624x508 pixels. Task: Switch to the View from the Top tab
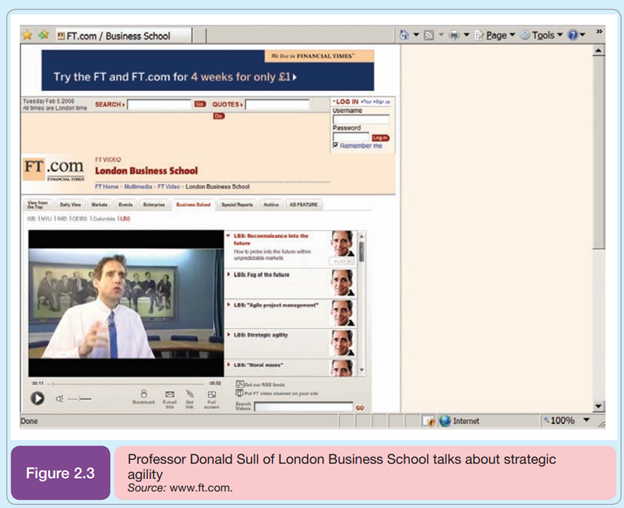pyautogui.click(x=38, y=204)
